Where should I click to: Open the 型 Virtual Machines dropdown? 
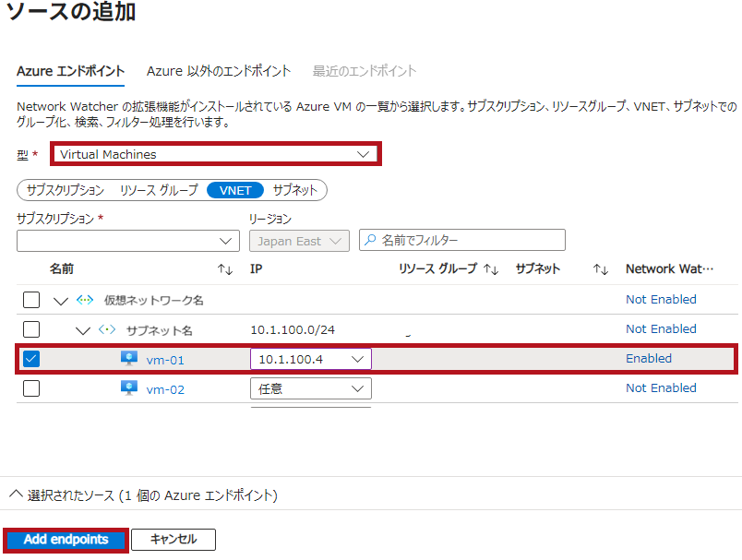click(x=216, y=154)
